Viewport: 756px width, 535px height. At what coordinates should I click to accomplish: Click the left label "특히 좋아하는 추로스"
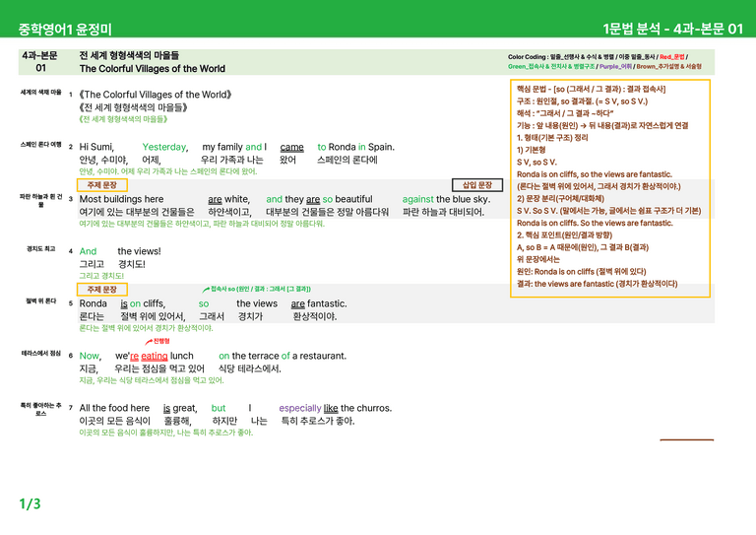[40, 410]
